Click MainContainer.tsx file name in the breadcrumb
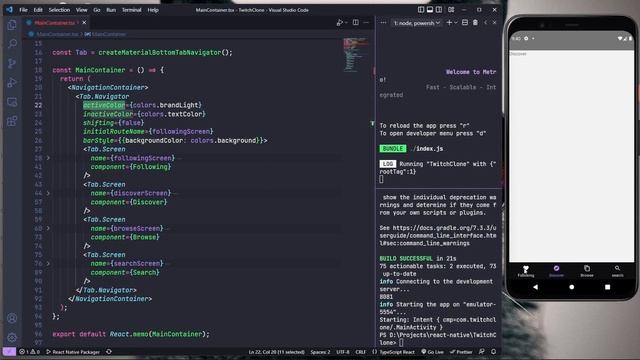 pyautogui.click(x=57, y=34)
